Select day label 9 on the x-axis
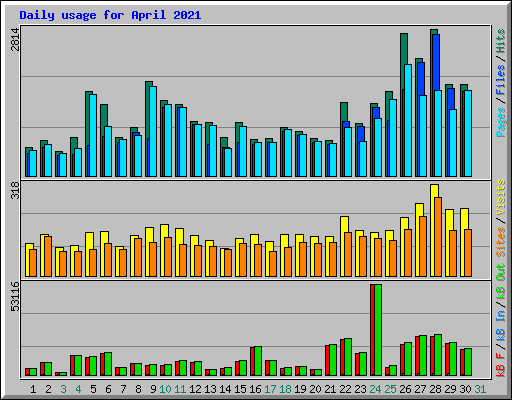The width and height of the screenshot is (512, 400). (x=153, y=389)
